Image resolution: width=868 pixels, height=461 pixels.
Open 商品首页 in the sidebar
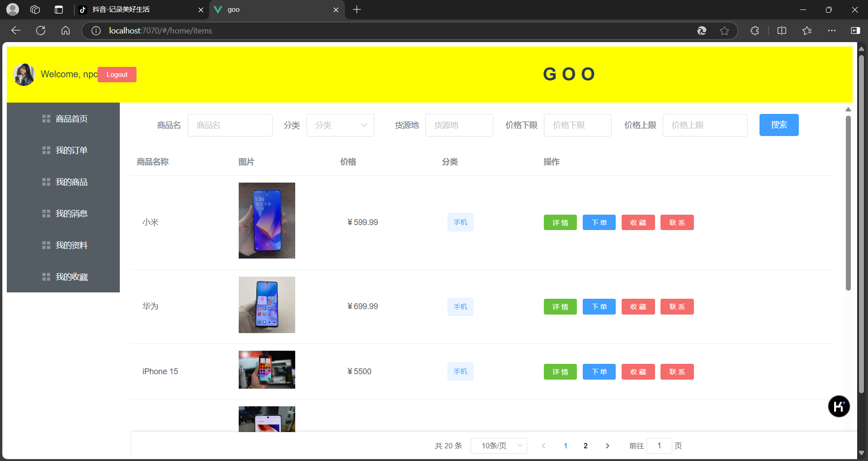coord(63,119)
